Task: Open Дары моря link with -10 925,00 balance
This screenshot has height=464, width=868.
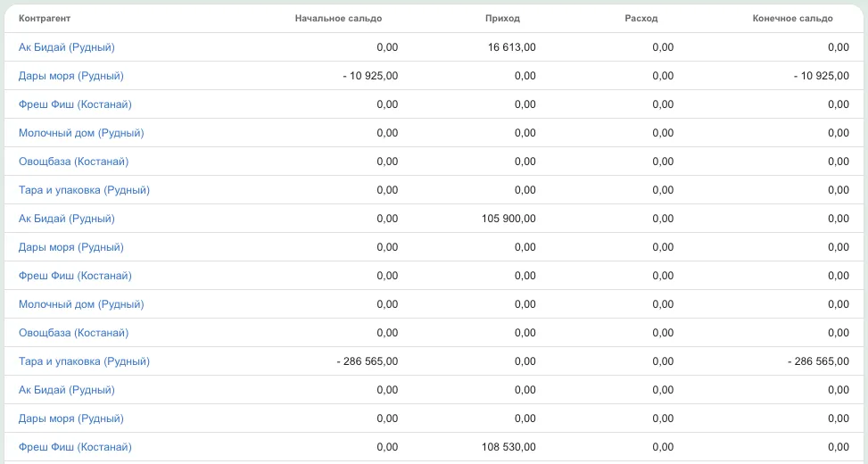Action: coord(70,76)
